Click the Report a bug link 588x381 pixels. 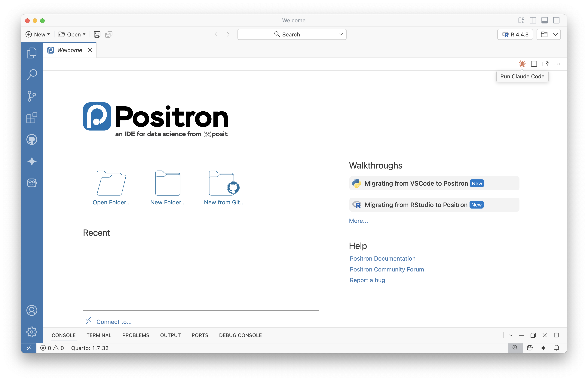tap(367, 280)
